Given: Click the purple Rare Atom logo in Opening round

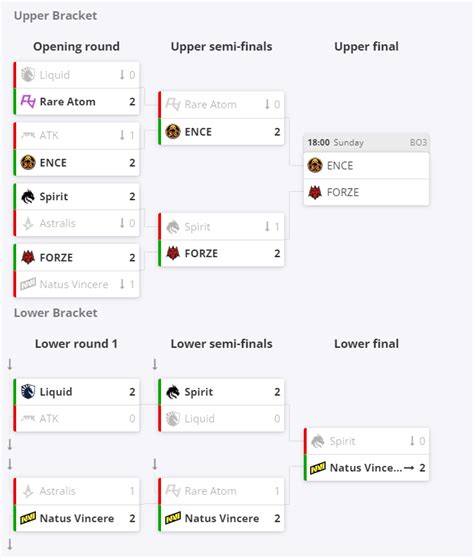Looking at the screenshot, I should 28,101.
